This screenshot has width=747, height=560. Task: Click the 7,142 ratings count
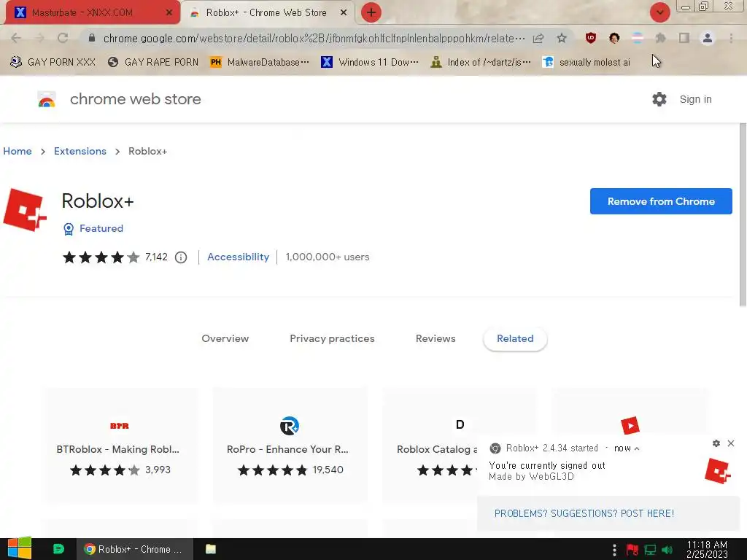[156, 257]
